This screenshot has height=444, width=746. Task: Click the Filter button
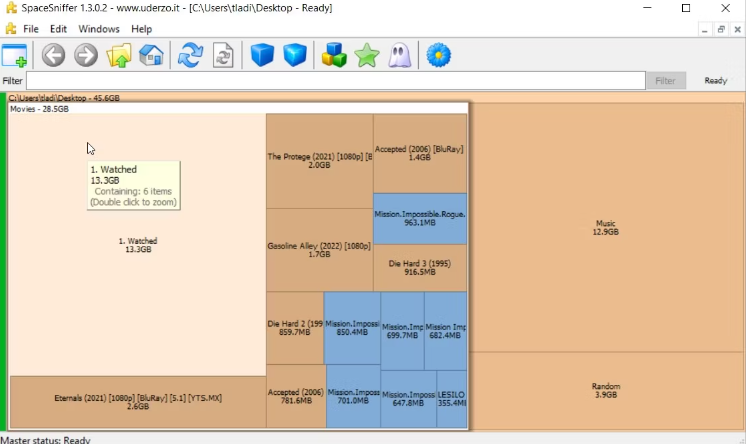pos(665,80)
